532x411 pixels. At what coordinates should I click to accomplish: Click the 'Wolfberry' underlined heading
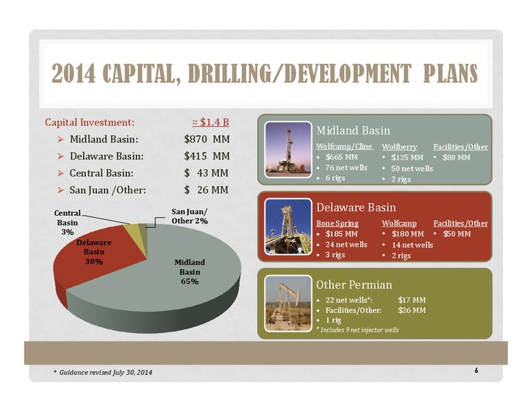coord(399,147)
